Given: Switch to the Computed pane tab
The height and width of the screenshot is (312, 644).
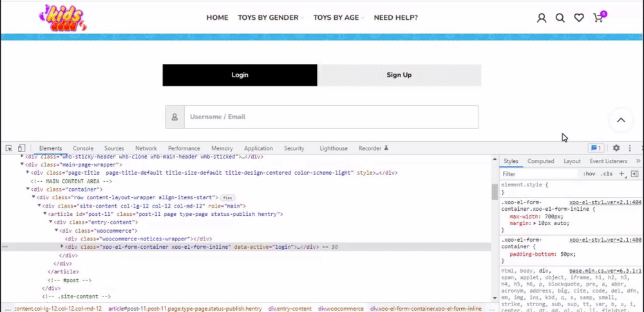Looking at the screenshot, I should coord(541,161).
